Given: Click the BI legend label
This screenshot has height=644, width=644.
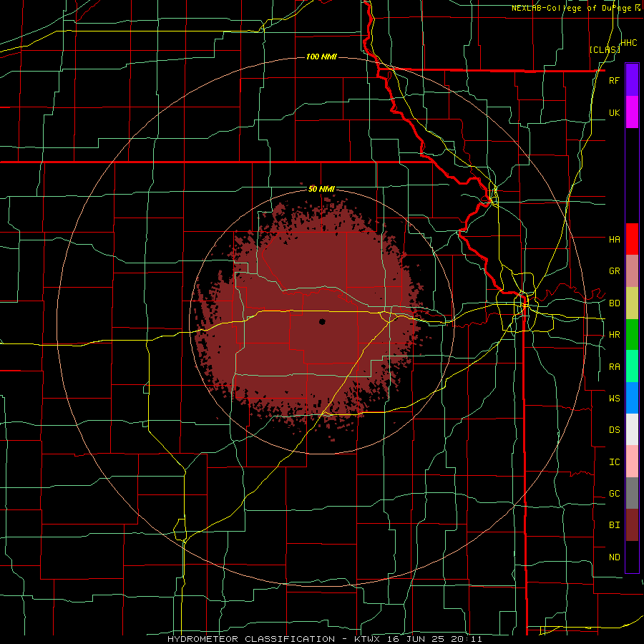Looking at the screenshot, I should 614,525.
